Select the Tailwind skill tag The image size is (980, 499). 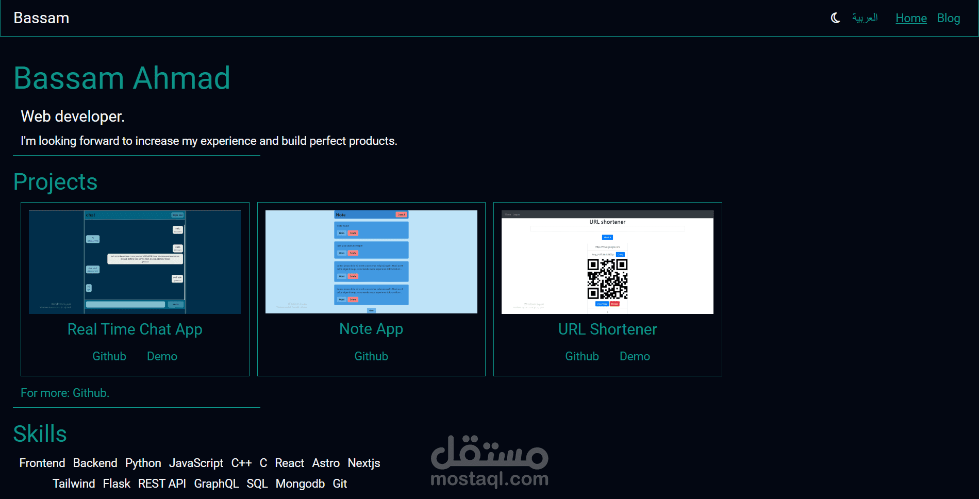tap(74, 484)
